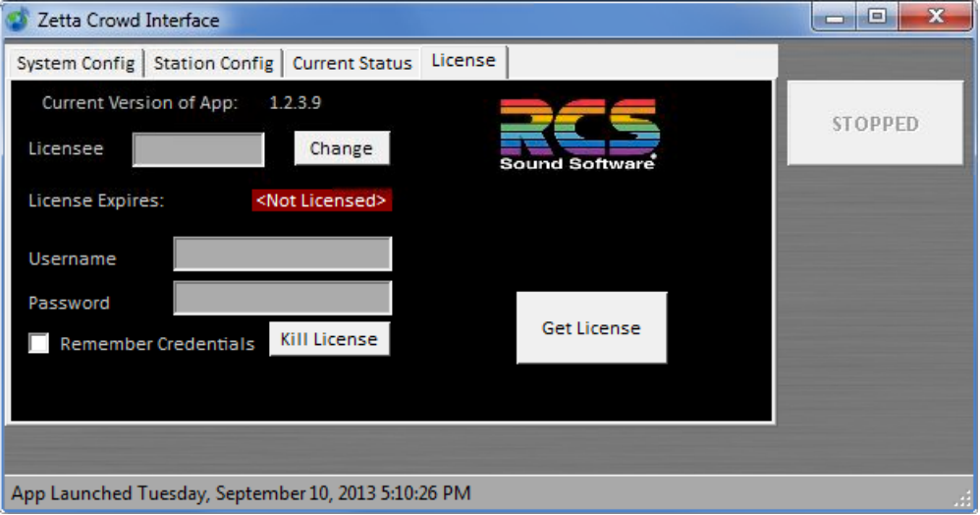Click the Get License button
Image resolution: width=980 pixels, height=515 pixels.
click(x=591, y=328)
